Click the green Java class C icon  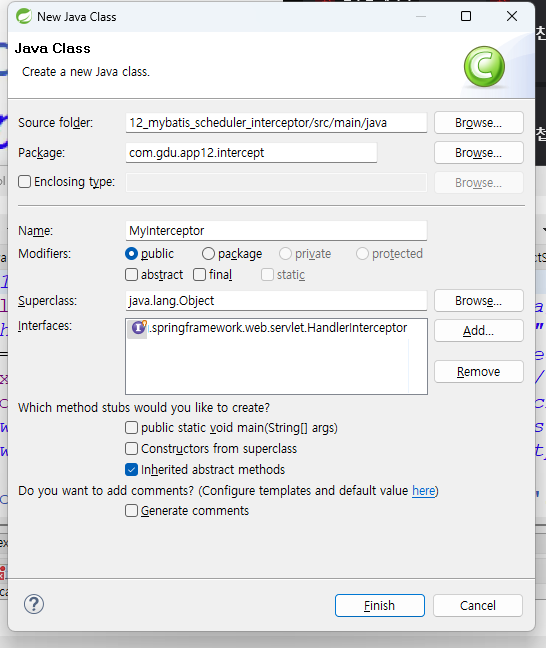pos(484,66)
